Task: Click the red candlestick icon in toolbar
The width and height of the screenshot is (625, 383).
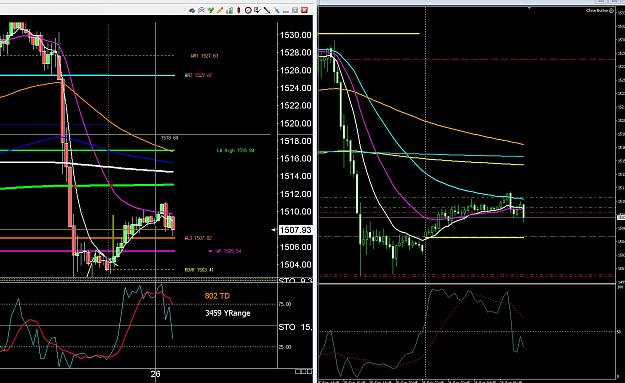Action: [239, 10]
